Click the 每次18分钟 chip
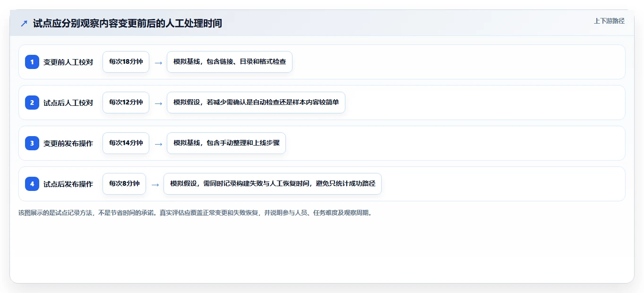Screen dimensions: 644x293 tap(126, 62)
